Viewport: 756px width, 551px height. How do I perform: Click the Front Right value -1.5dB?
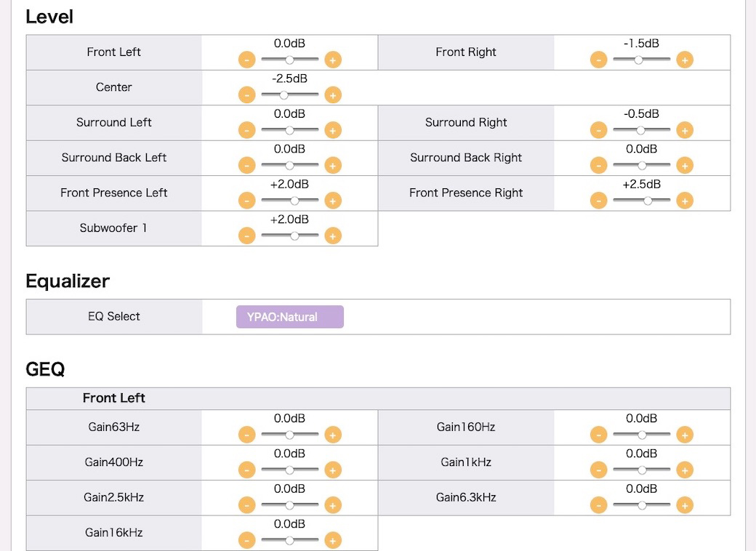[641, 44]
